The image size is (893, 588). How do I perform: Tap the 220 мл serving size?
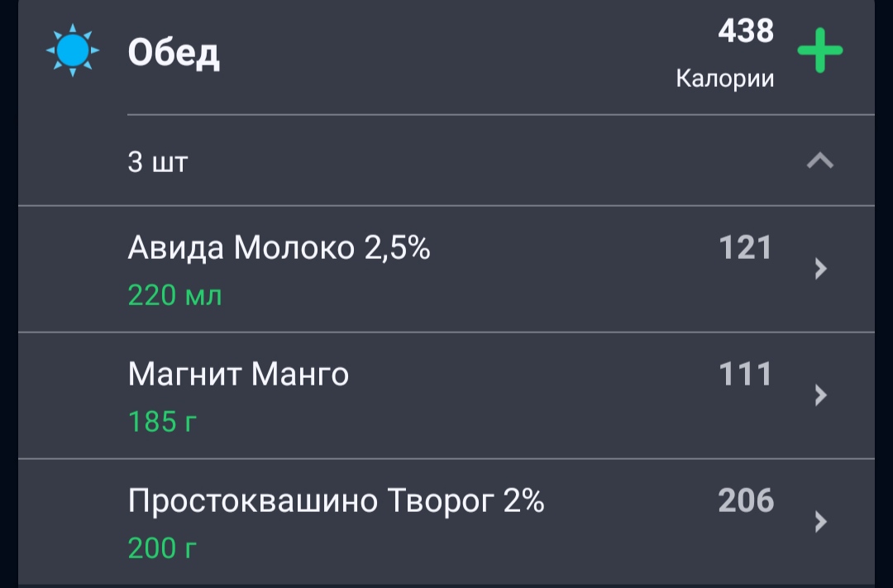174,296
